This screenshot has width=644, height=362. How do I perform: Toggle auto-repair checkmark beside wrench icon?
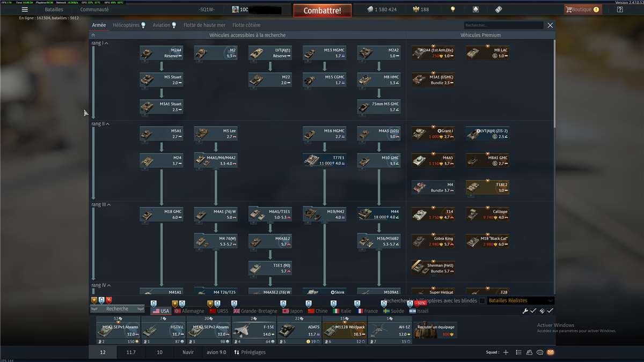pos(533,311)
